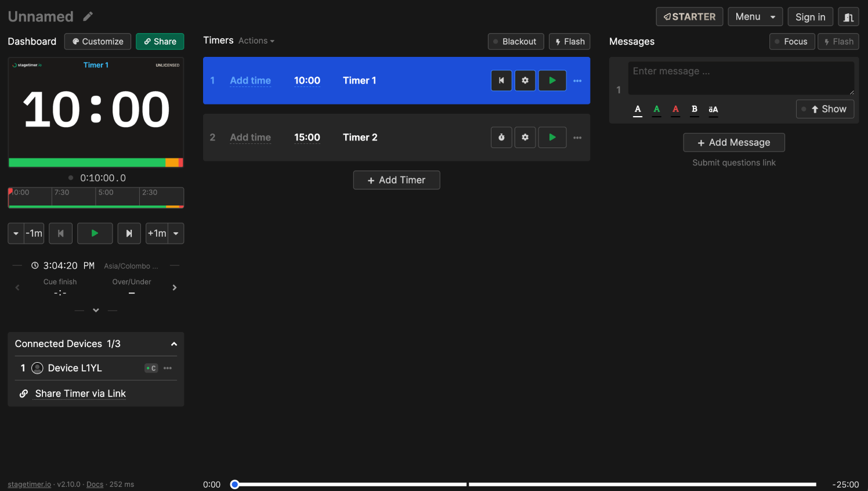Click the Over/Under value
The image size is (868, 491).
(132, 293)
